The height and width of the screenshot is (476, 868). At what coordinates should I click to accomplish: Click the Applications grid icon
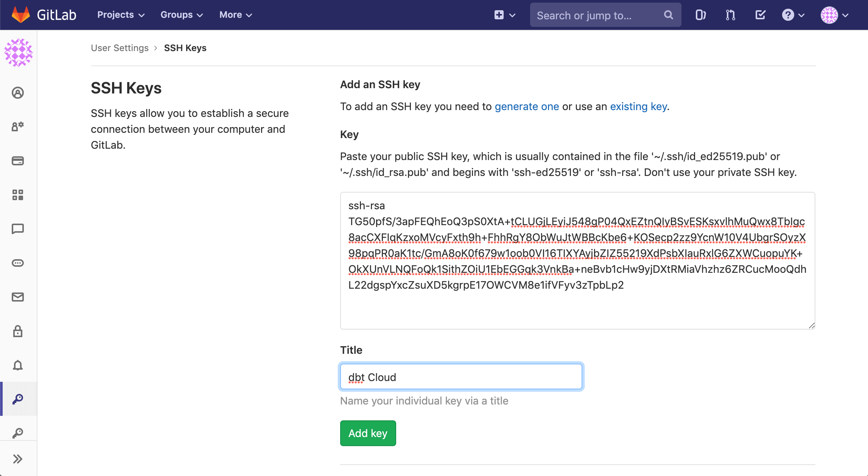pyautogui.click(x=18, y=195)
